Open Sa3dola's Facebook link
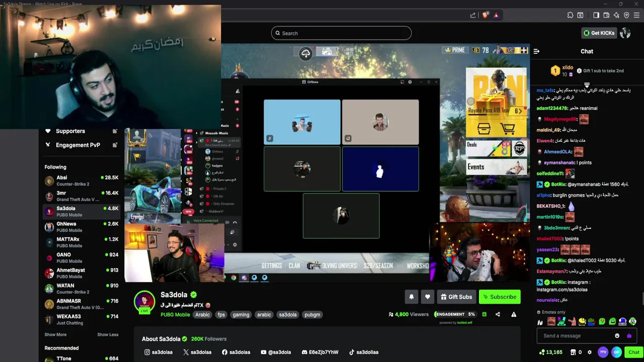The width and height of the screenshot is (644, 362). [236, 352]
